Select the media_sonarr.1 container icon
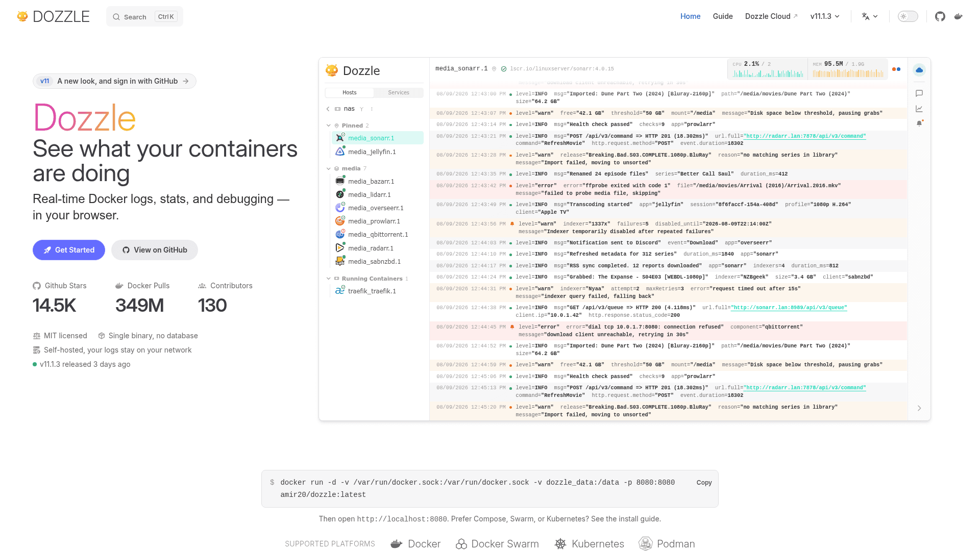The width and height of the screenshot is (980, 551). pyautogui.click(x=340, y=138)
